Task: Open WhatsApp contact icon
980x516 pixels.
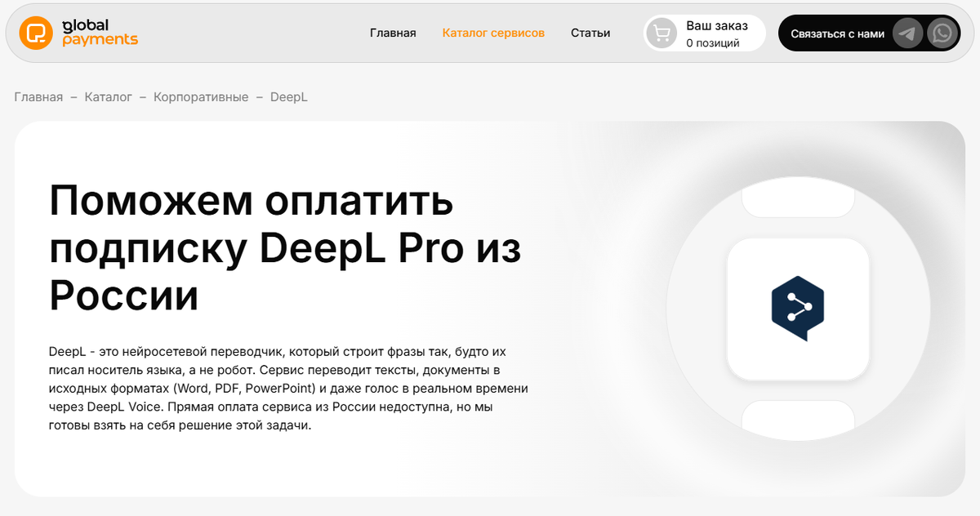Action: coord(943,33)
